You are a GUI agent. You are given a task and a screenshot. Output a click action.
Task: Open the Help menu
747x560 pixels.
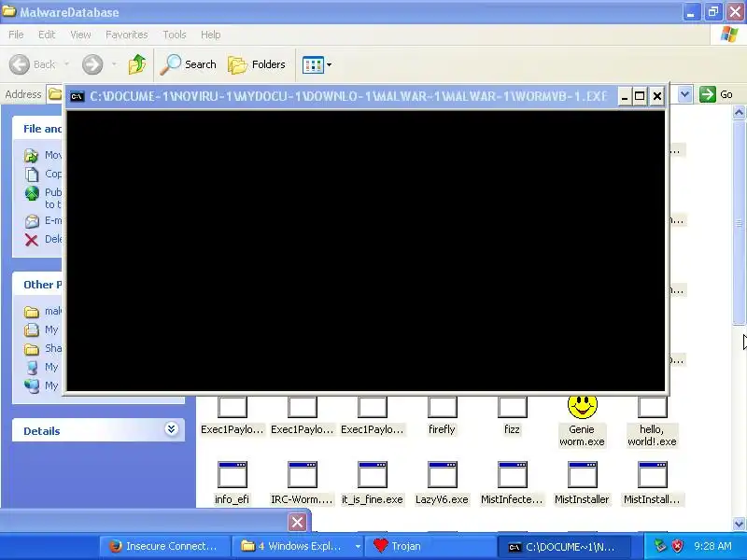pyautogui.click(x=210, y=35)
